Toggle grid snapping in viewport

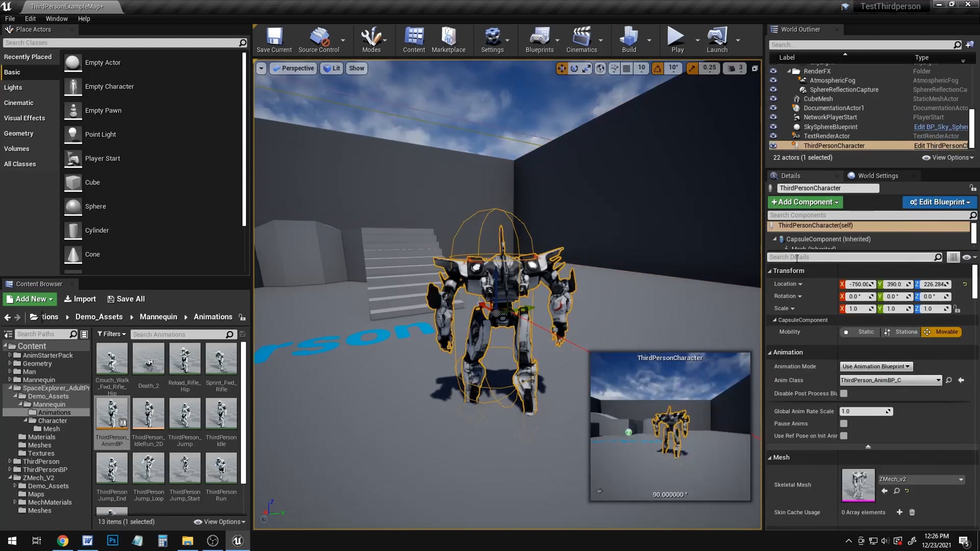(626, 69)
